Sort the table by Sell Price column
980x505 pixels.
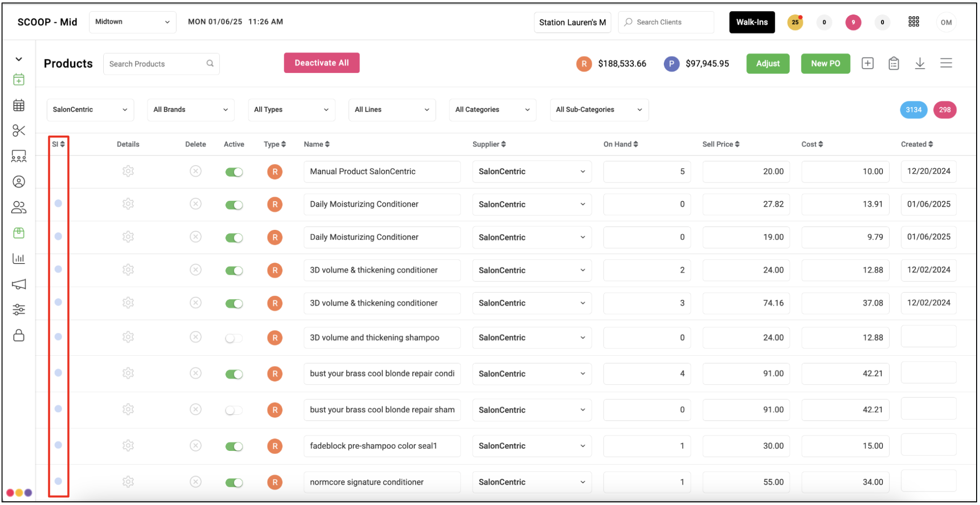[721, 144]
